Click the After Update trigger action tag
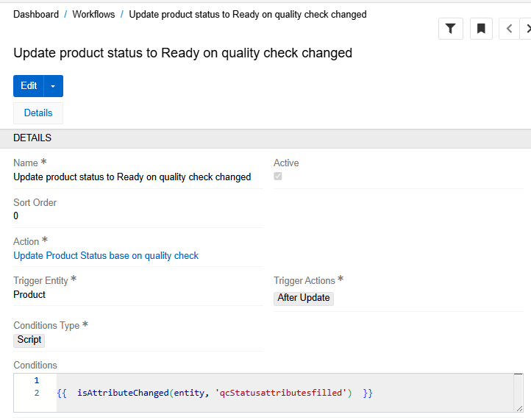Image resolution: width=531 pixels, height=420 pixels. pos(304,299)
